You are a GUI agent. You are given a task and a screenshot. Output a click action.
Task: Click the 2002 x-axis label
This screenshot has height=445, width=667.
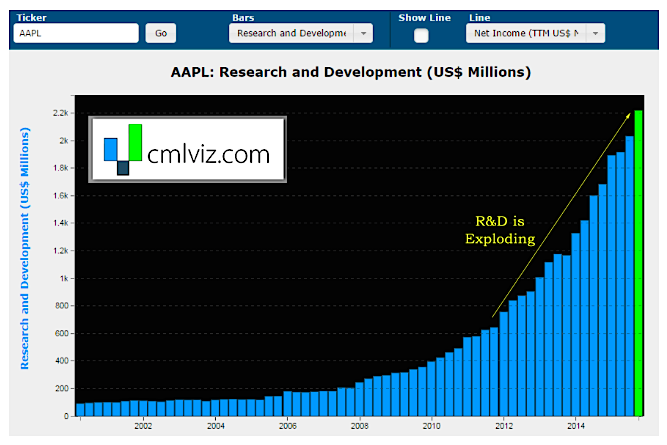coord(143,426)
